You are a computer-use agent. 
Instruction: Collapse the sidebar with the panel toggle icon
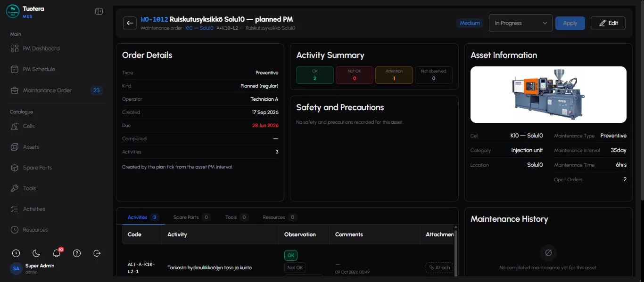(99, 11)
